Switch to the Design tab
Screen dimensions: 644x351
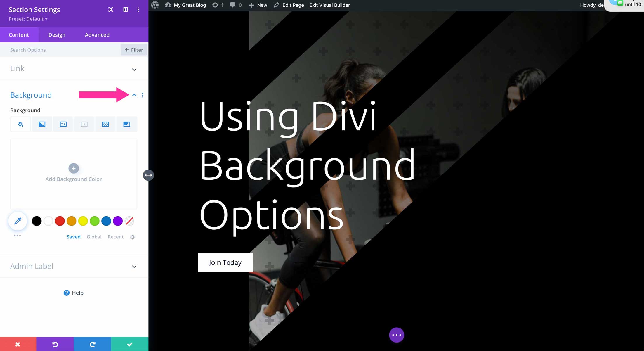(57, 35)
